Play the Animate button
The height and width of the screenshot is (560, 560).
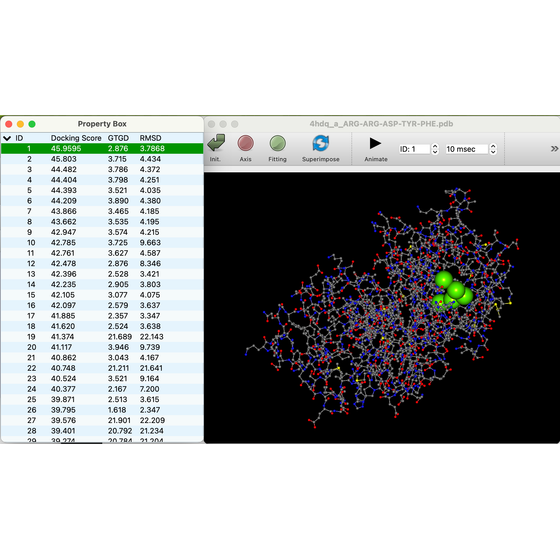click(x=375, y=144)
